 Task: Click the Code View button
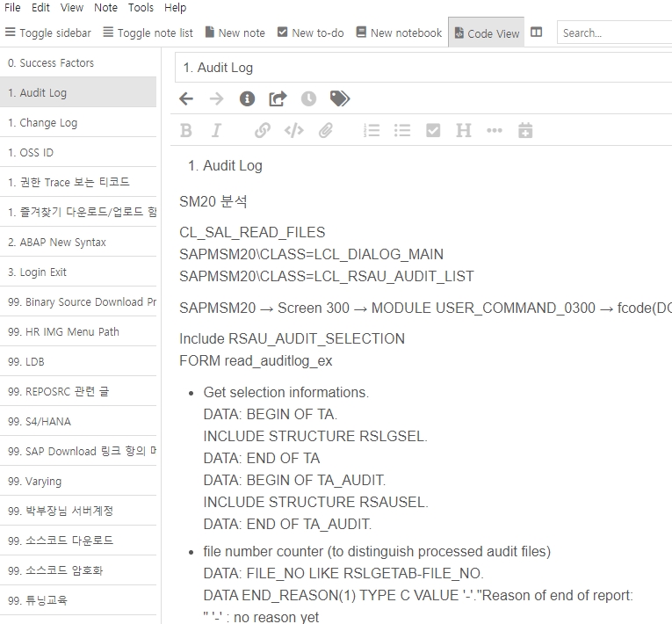coord(486,33)
